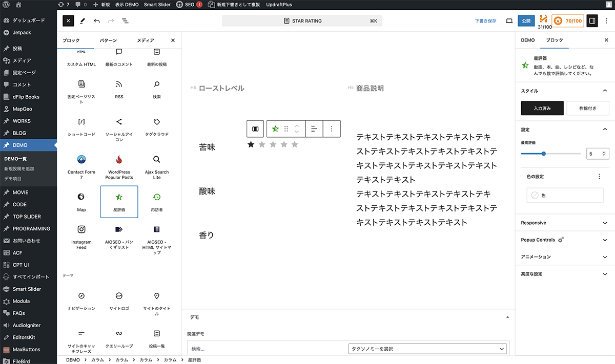The height and width of the screenshot is (364, 615).
Task: Insert the RSS block
Action: 119,89
